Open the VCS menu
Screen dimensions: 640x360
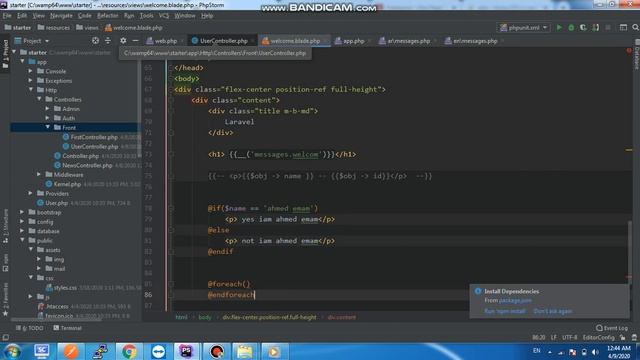point(164,16)
